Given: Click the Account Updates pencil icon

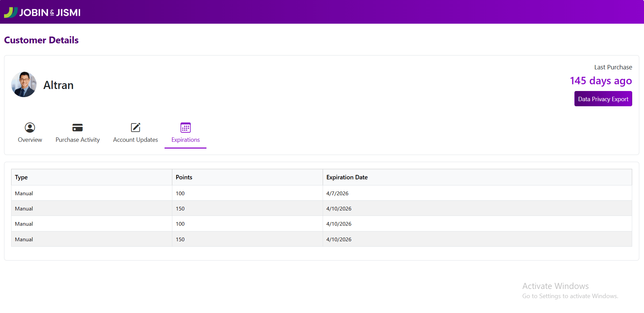Looking at the screenshot, I should (x=135, y=128).
